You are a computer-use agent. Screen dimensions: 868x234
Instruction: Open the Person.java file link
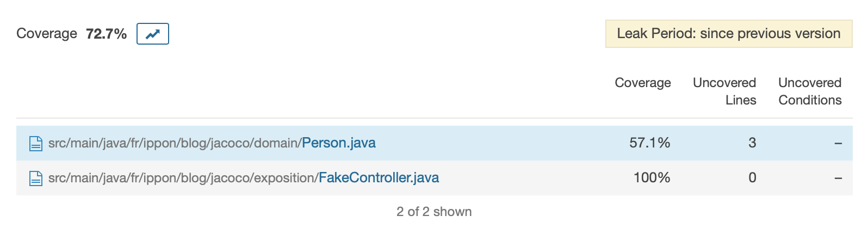coord(338,143)
